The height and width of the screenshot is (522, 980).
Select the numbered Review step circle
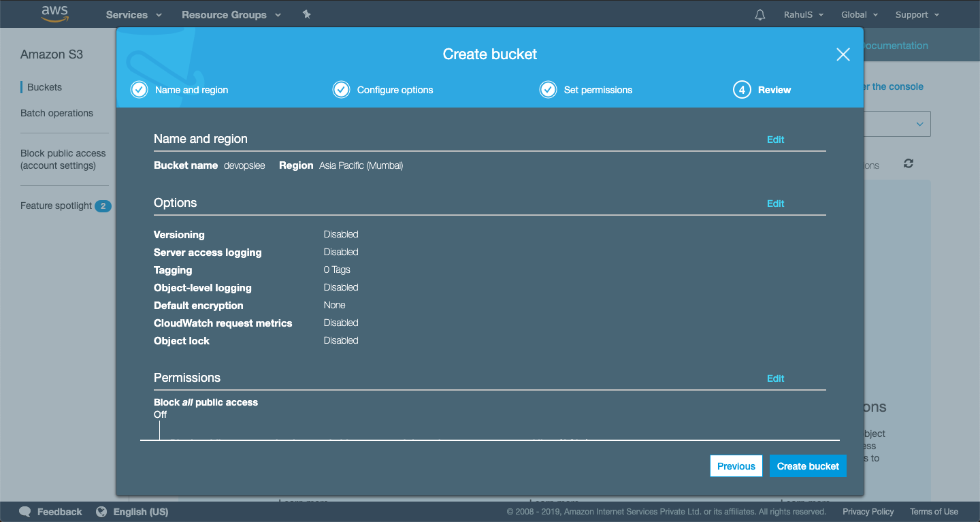(742, 89)
